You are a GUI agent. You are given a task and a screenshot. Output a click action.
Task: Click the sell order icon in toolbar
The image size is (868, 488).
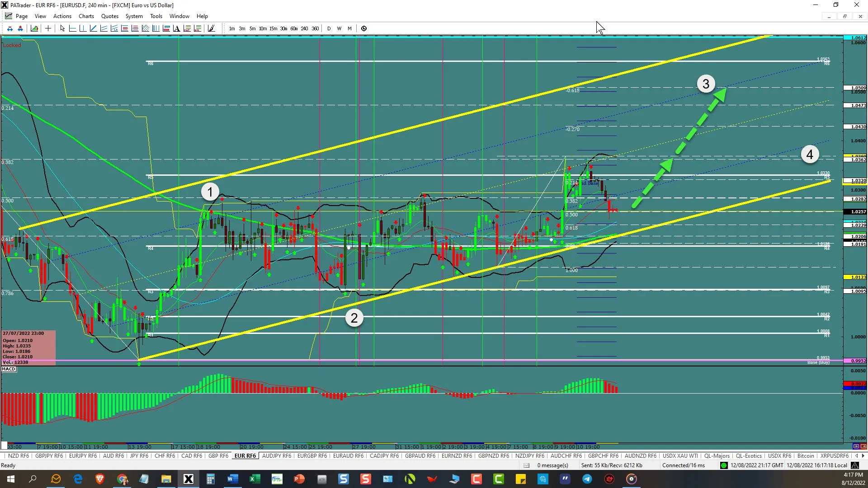9,28
